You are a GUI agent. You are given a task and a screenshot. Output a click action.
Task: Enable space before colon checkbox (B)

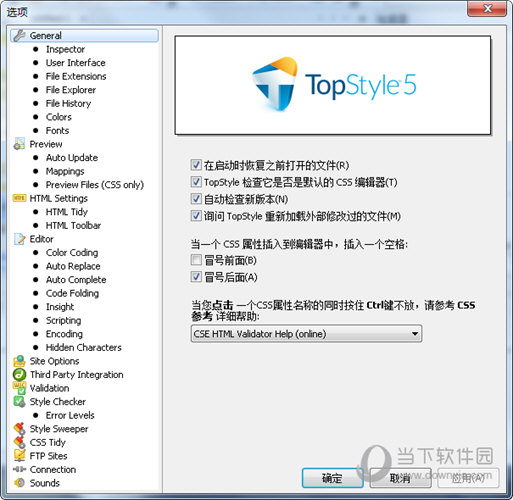pos(196,260)
